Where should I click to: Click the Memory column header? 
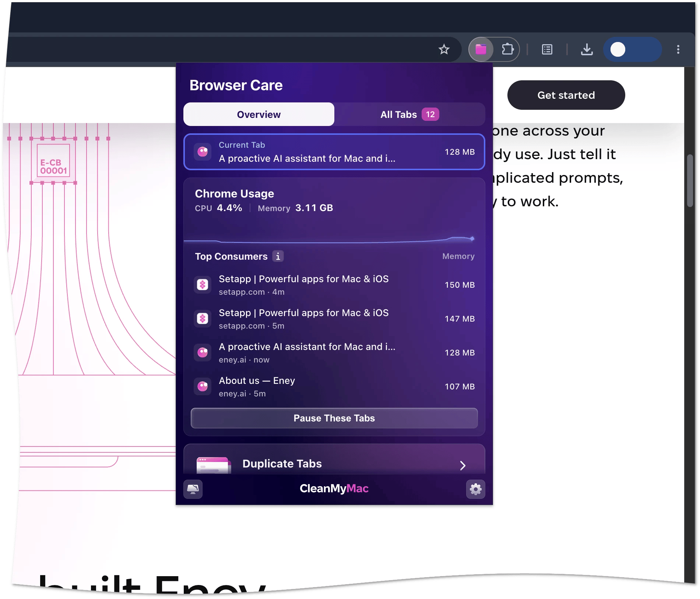pos(458,256)
